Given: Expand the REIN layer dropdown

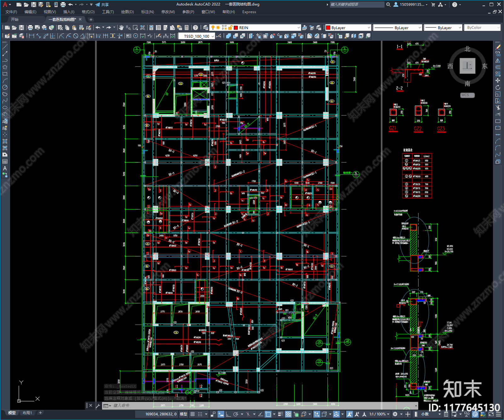Looking at the screenshot, I should tap(299, 28).
